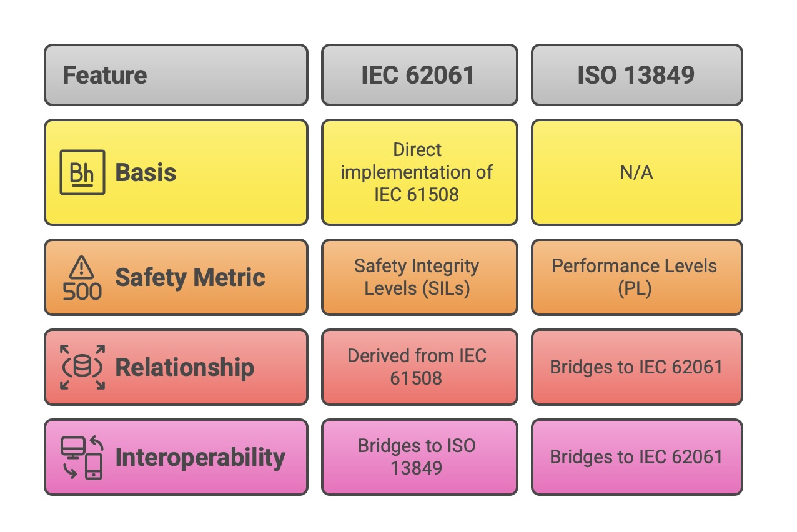Select the Direct implementation of IEC 61508 cell

tap(419, 172)
